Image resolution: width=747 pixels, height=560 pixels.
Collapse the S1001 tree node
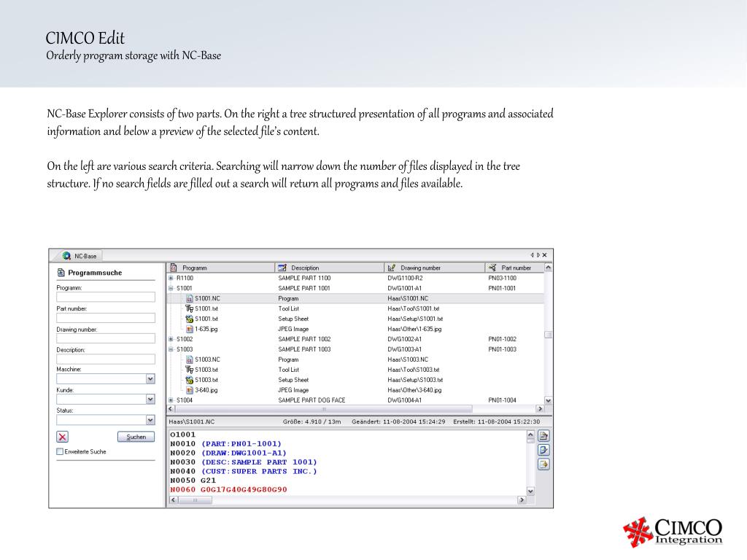[x=171, y=288]
